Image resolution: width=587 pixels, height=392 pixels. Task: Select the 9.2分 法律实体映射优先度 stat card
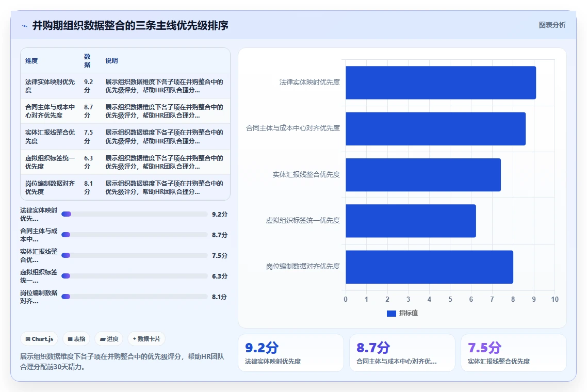coord(291,353)
